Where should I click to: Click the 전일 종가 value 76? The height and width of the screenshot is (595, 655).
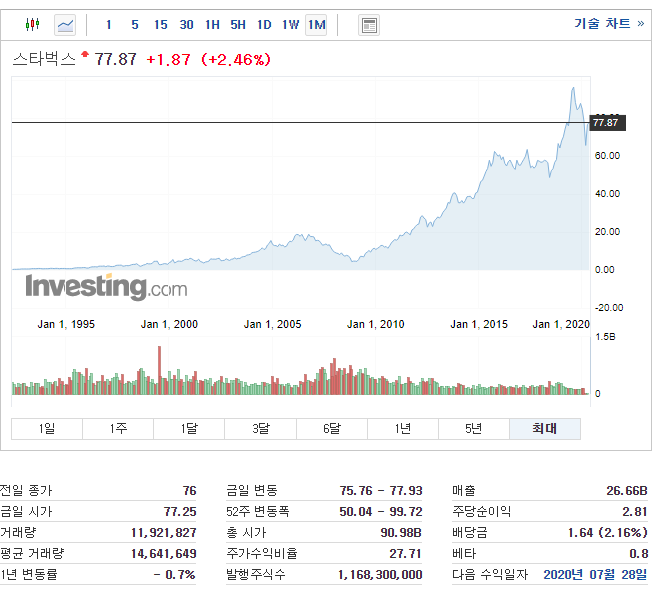click(189, 491)
